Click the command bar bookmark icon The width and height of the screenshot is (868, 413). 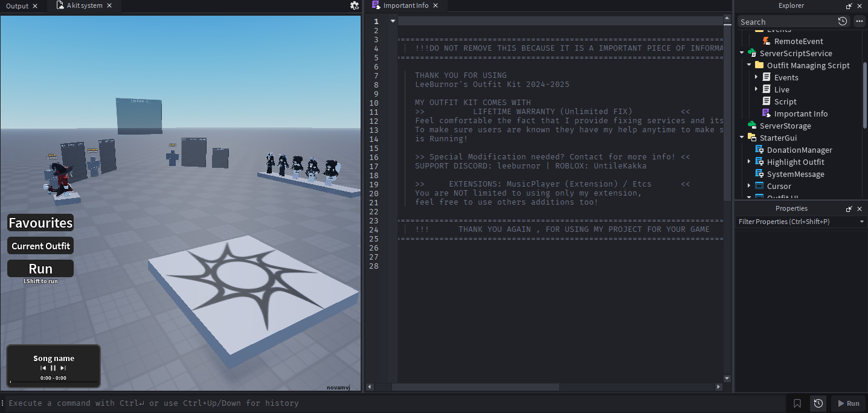797,403
